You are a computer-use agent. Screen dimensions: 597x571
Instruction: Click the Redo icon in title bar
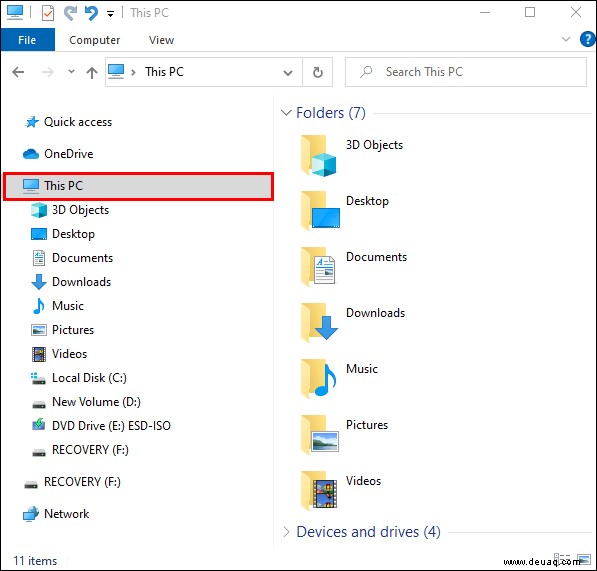point(70,13)
